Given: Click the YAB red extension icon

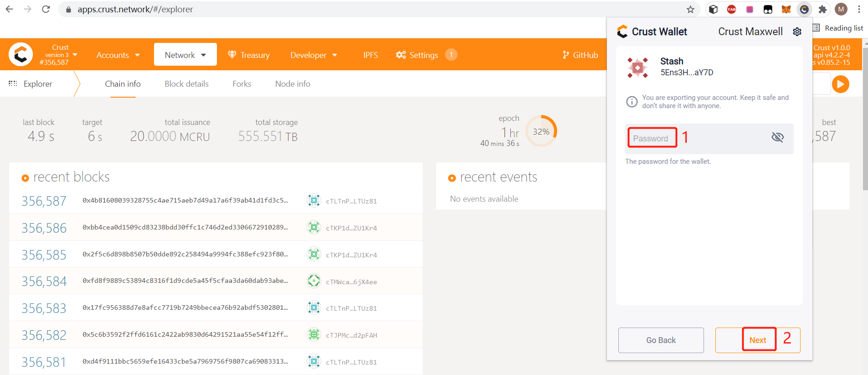Looking at the screenshot, I should pos(731,9).
